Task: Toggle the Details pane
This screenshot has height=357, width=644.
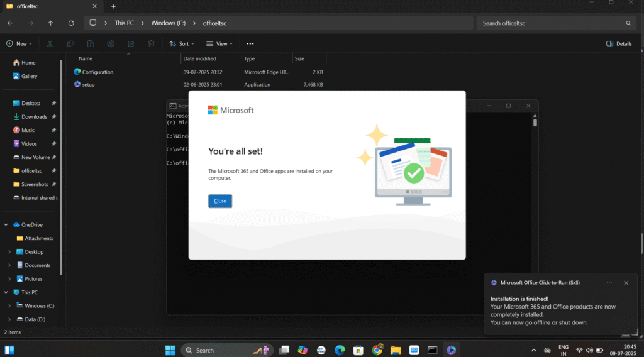Action: tap(619, 43)
